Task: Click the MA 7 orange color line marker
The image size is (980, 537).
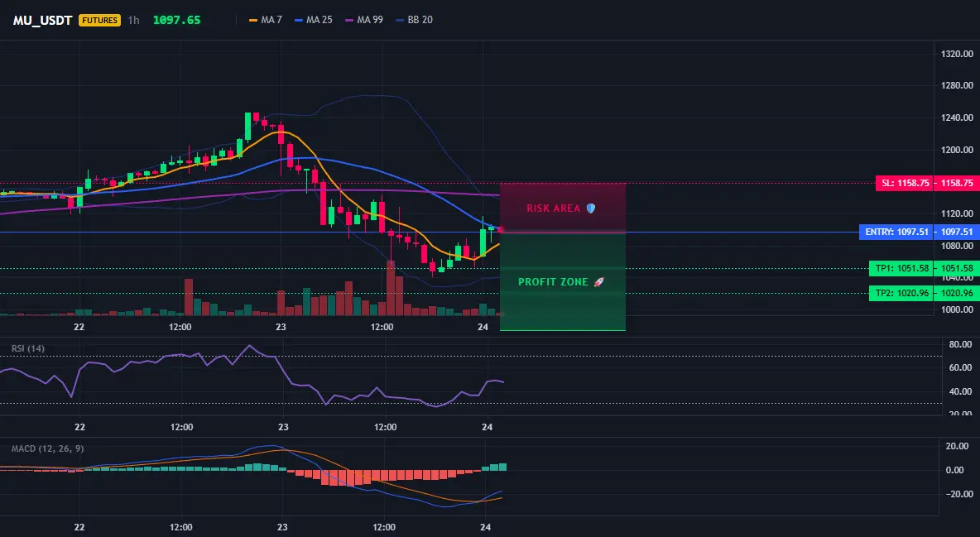Action: pyautogui.click(x=253, y=20)
